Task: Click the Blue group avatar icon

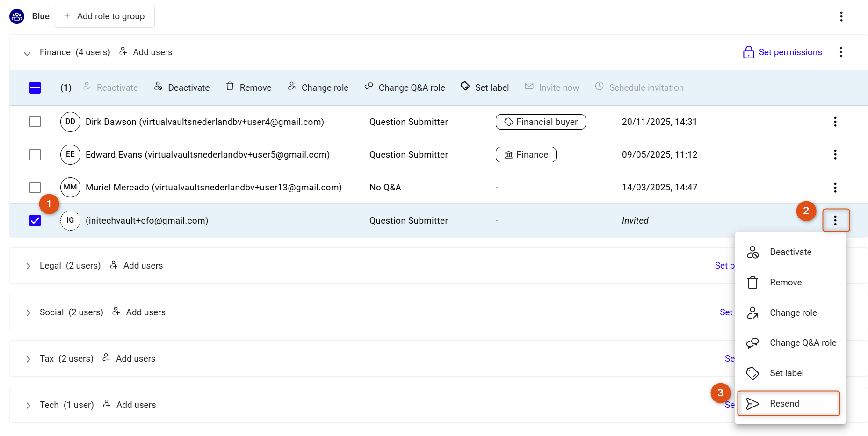Action: pyautogui.click(x=17, y=16)
